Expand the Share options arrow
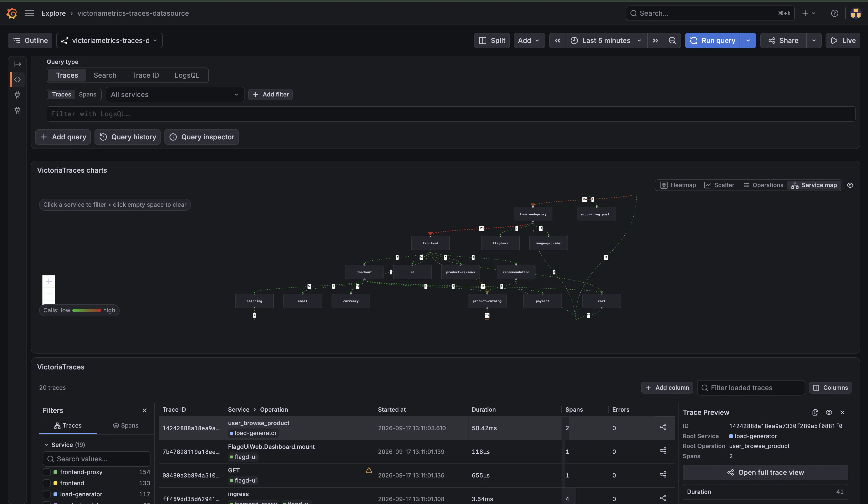This screenshot has width=868, height=504. pyautogui.click(x=814, y=40)
